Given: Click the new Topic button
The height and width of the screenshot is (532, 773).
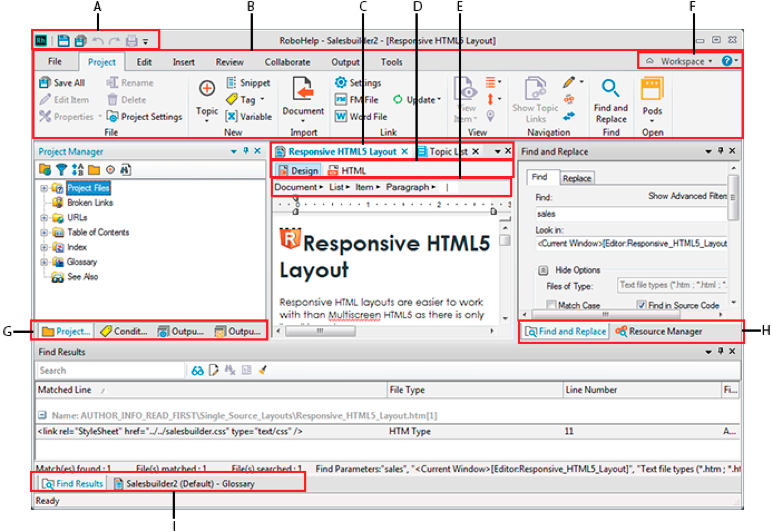Looking at the screenshot, I should click(x=207, y=100).
